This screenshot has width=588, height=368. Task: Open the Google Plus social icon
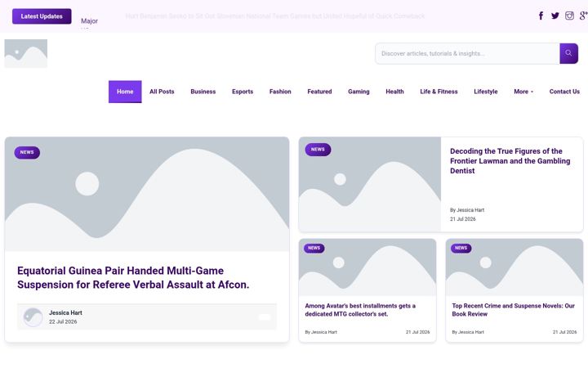point(583,16)
